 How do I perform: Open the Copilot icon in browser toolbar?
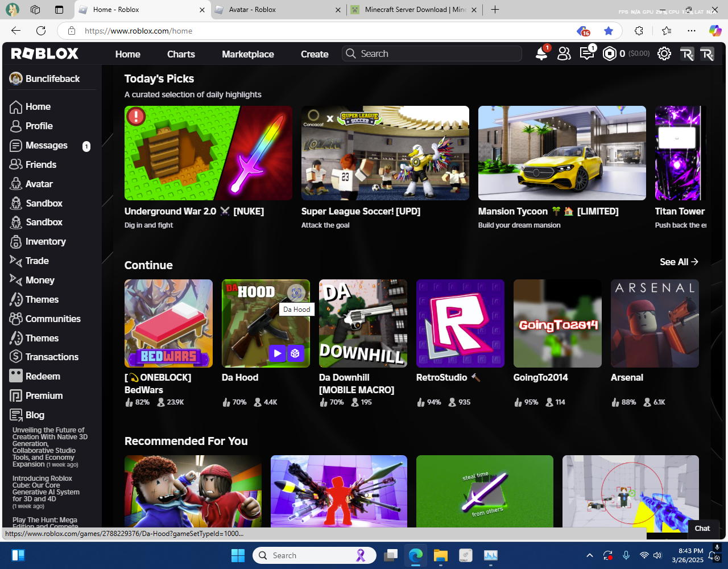pos(715,31)
